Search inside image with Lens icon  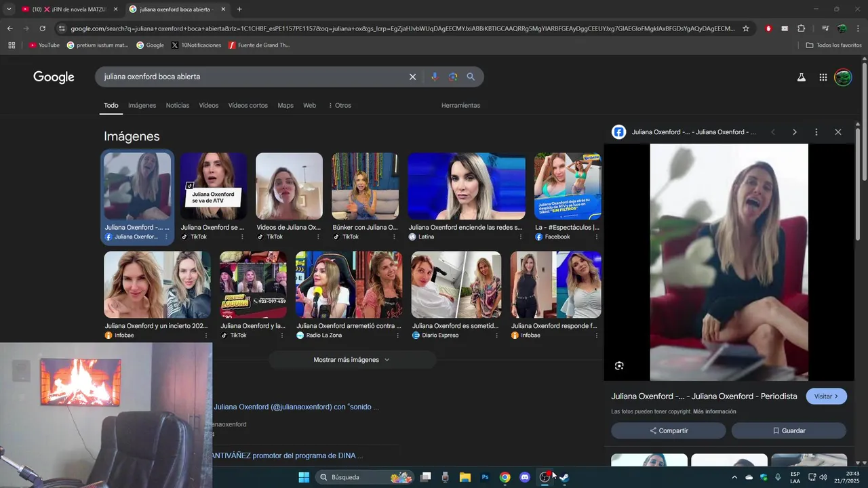(x=619, y=366)
